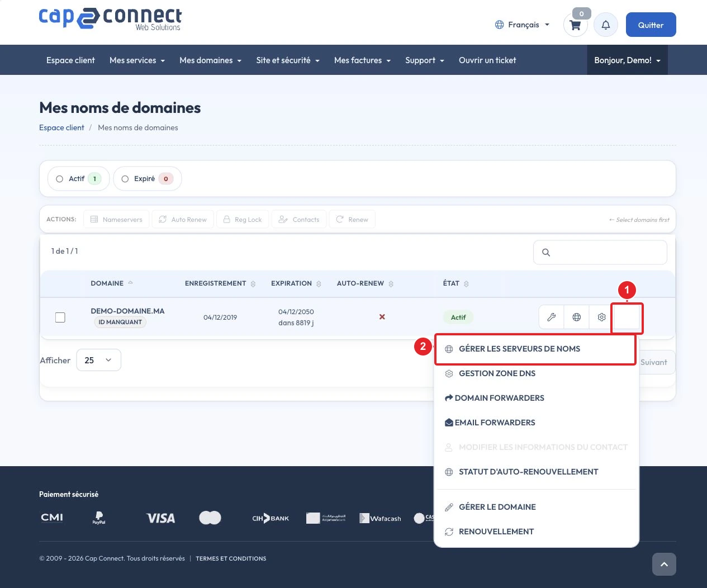Sort by the Domaine column arrow
Screen dimensions: 707x588
tap(130, 283)
